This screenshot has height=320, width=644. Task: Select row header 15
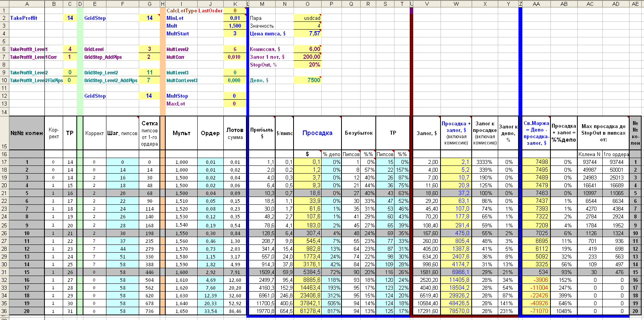pyautogui.click(x=4, y=133)
